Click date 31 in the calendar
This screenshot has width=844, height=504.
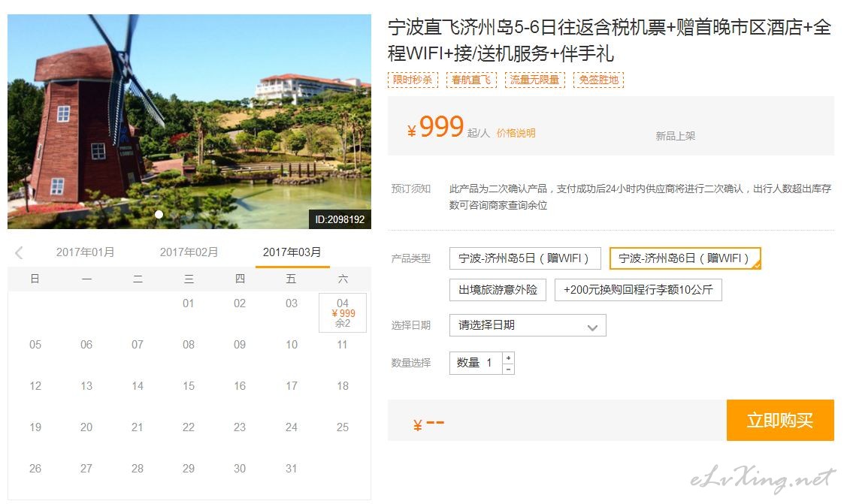click(291, 469)
